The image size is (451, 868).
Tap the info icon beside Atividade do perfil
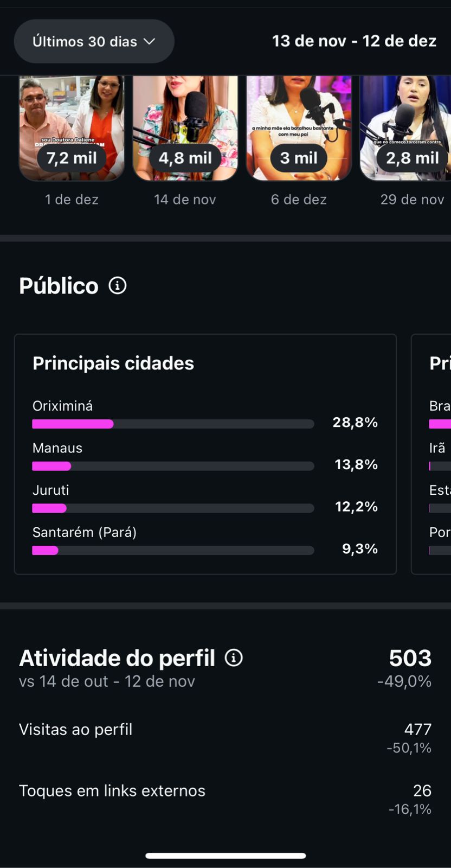234,658
